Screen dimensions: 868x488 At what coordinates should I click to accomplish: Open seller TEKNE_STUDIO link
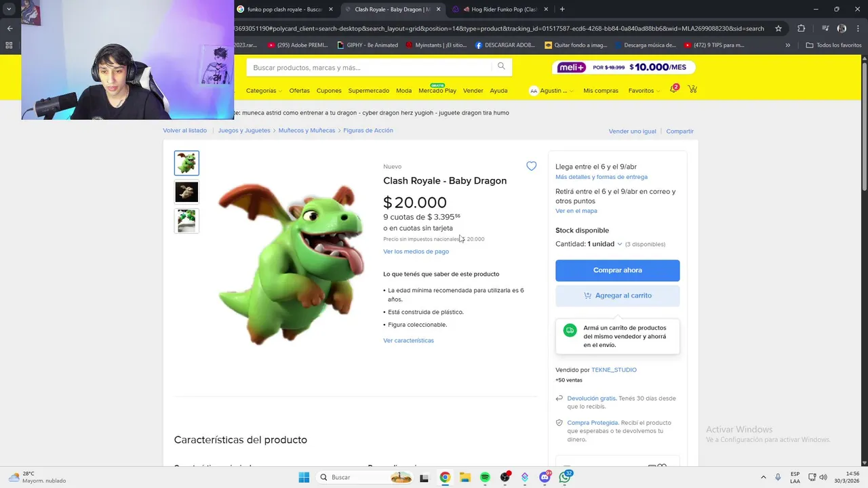614,370
